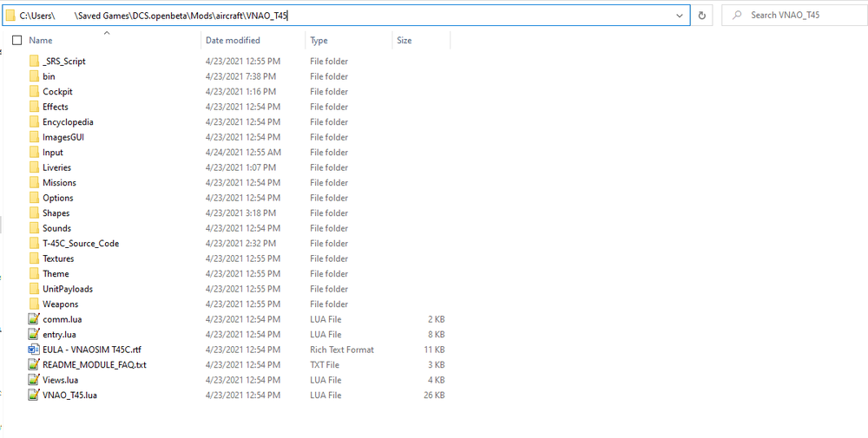
Task: Click the Textures folder name
Action: [x=58, y=258]
